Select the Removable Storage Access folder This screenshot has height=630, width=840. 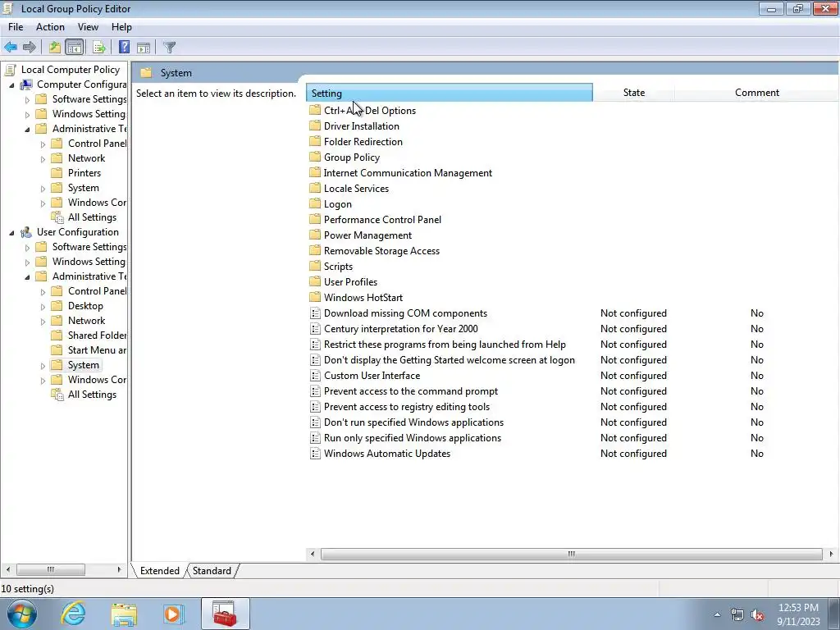(381, 251)
